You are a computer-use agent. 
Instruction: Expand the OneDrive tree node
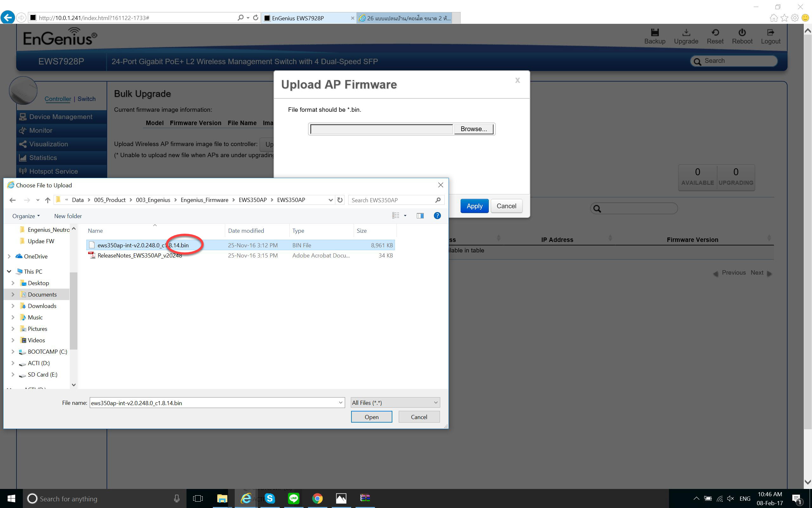9,256
